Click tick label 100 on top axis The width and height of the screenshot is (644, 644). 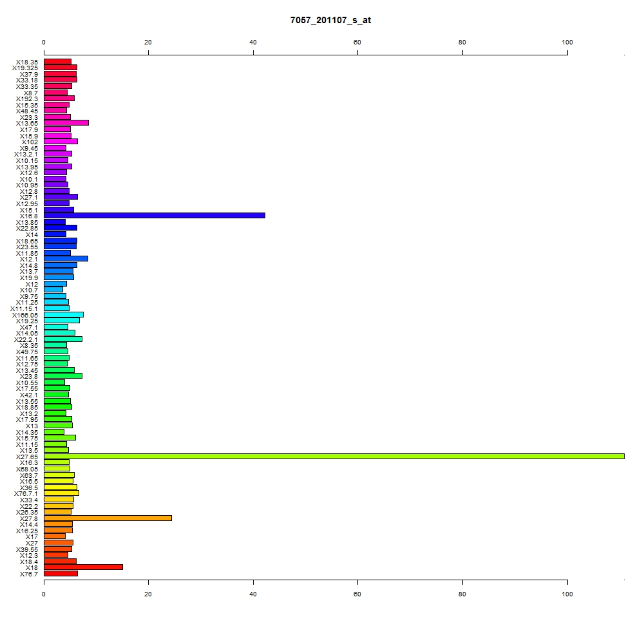pos(567,43)
